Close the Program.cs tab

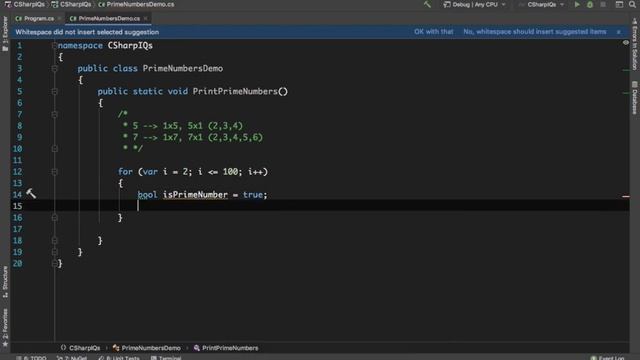(60, 18)
